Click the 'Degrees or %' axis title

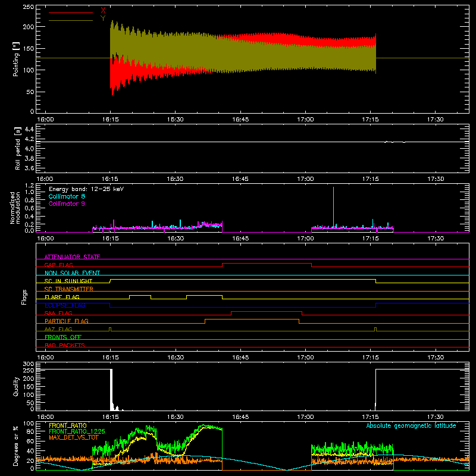16,446
